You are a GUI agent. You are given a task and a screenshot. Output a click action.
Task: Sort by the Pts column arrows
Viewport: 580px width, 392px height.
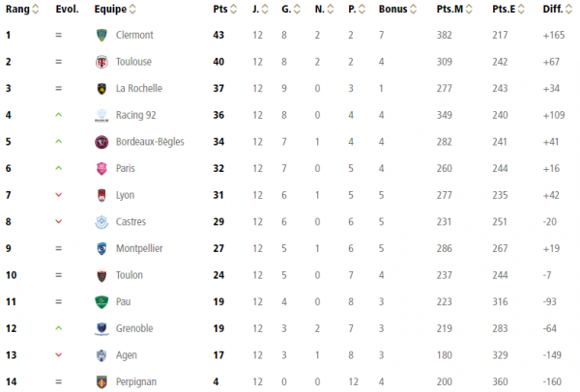233,9
